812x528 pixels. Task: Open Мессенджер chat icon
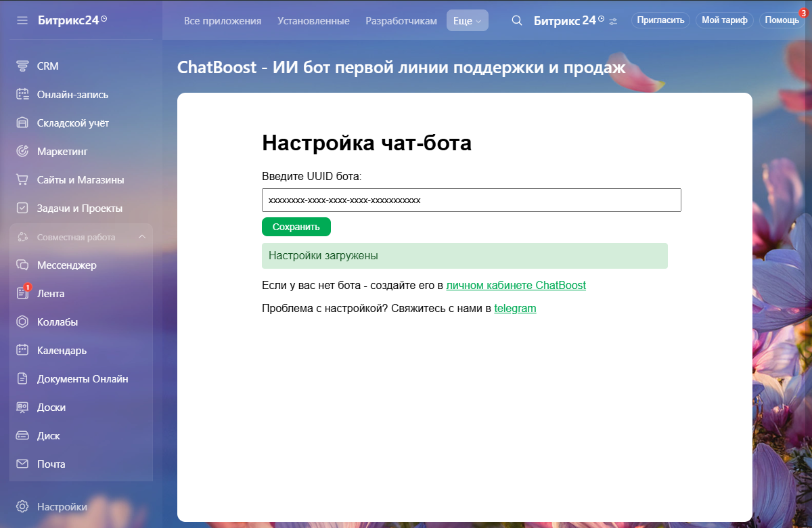pos(22,265)
